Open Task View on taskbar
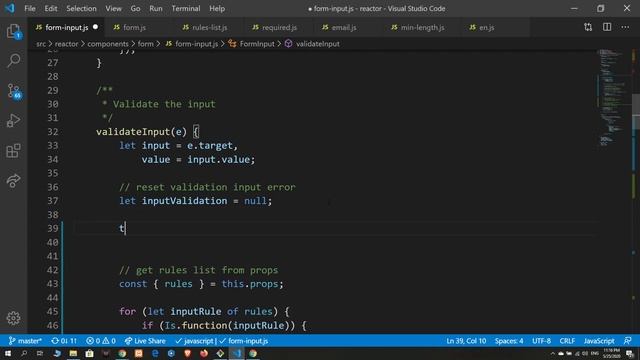The height and width of the screenshot is (360, 640). tap(40, 353)
